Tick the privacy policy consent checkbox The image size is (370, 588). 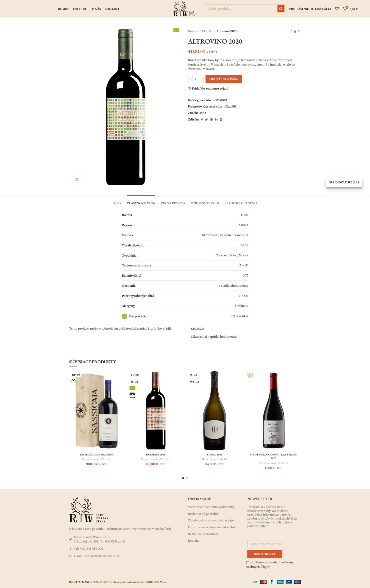tap(248, 562)
